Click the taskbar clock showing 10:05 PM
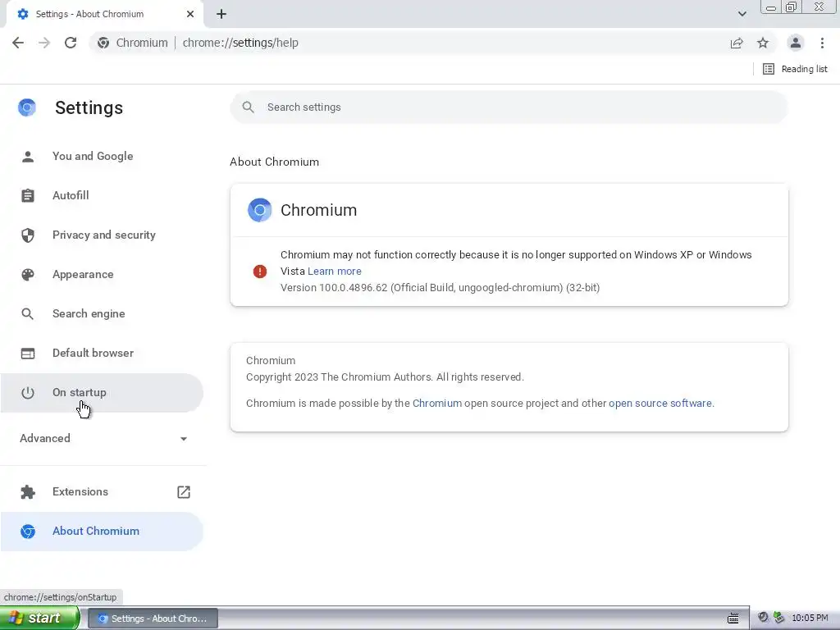Viewport: 840px width, 630px height. (810, 618)
